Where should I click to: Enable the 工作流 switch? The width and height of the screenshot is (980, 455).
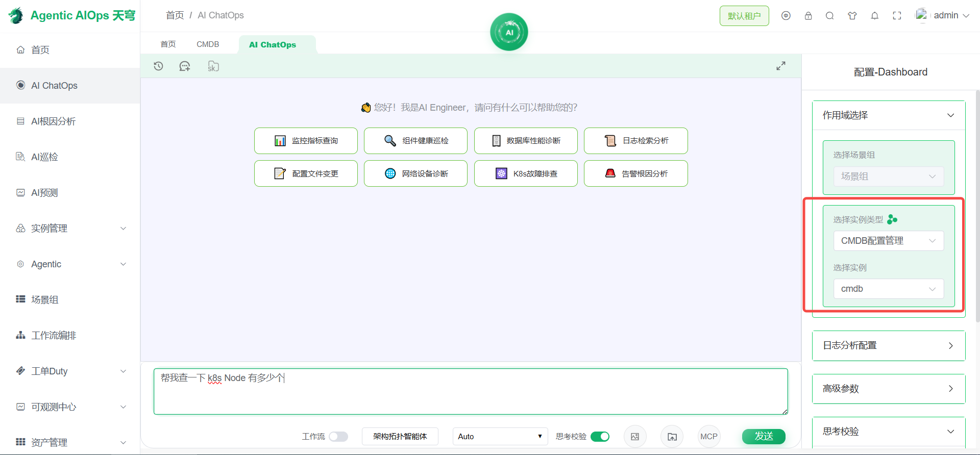point(338,437)
